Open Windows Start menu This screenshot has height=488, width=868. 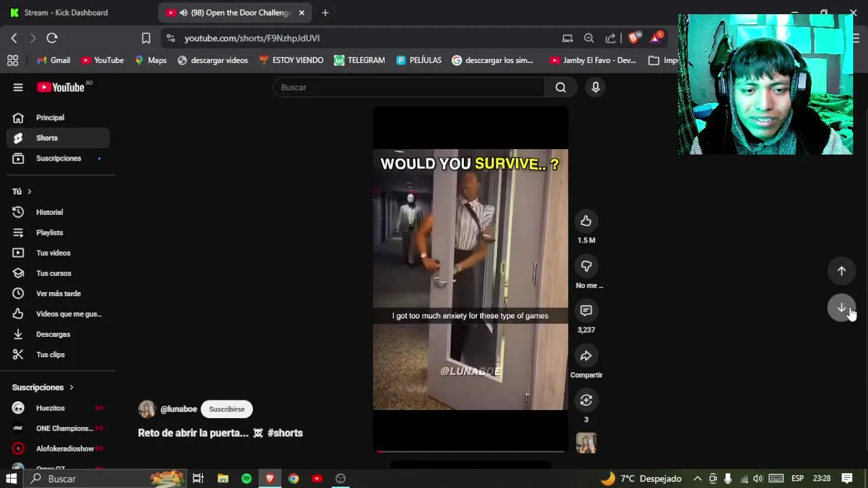point(12,479)
